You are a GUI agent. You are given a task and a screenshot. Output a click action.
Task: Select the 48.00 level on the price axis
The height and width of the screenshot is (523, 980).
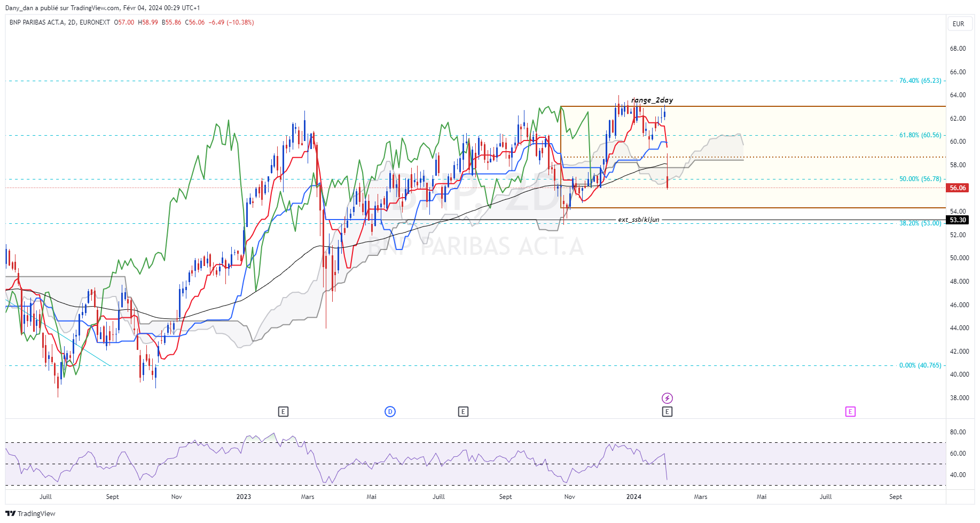pyautogui.click(x=959, y=282)
